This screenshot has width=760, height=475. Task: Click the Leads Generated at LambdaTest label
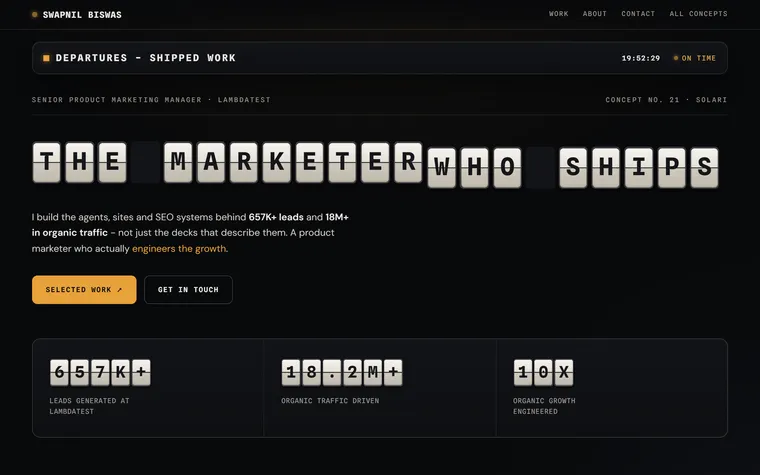pyautogui.click(x=89, y=406)
